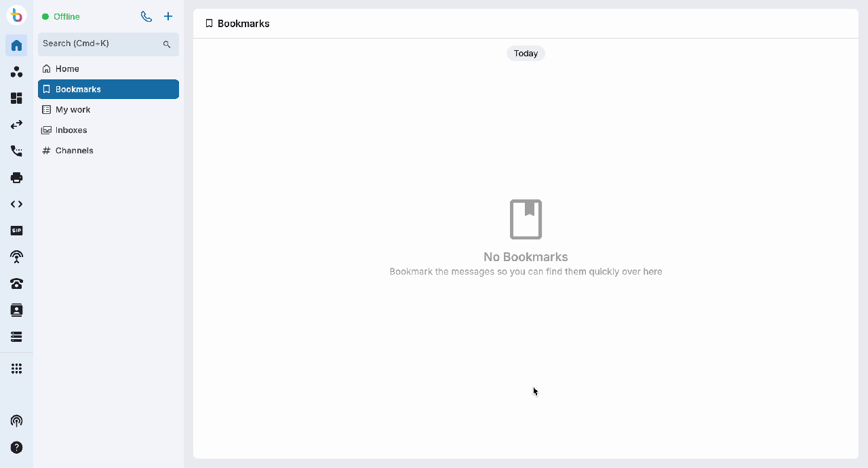Viewport: 868px width, 468px height.
Task: Open the code brackets developer icon
Action: coord(16,204)
